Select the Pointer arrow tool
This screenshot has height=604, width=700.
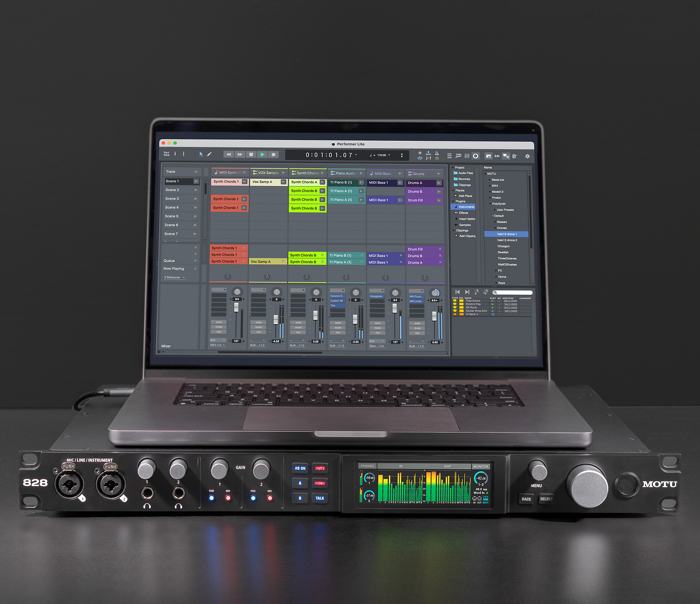coord(201,154)
